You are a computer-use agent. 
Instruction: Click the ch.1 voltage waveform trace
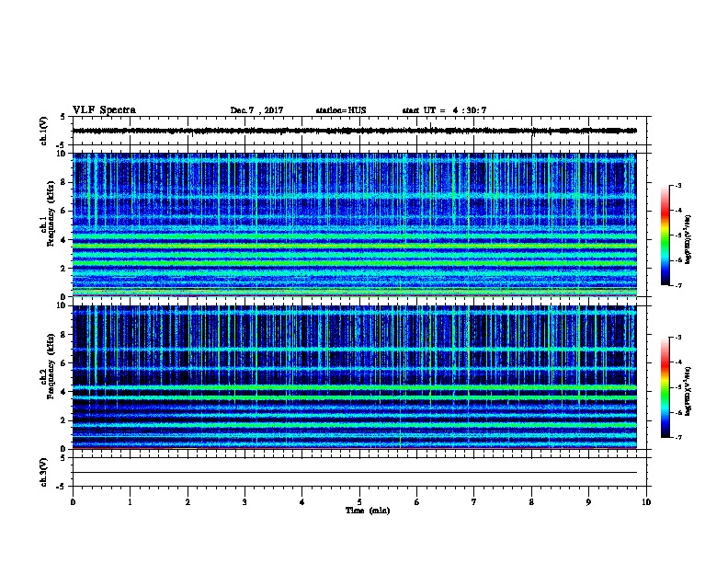pos(355,131)
